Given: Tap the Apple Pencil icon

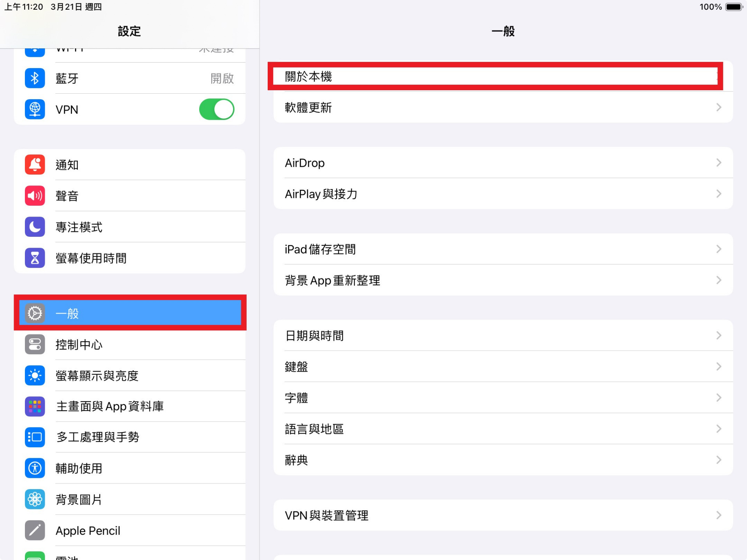Looking at the screenshot, I should click(x=35, y=530).
